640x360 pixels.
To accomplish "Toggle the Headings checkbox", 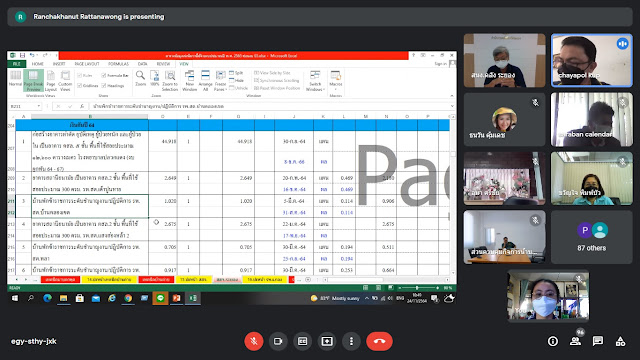I will (113, 86).
